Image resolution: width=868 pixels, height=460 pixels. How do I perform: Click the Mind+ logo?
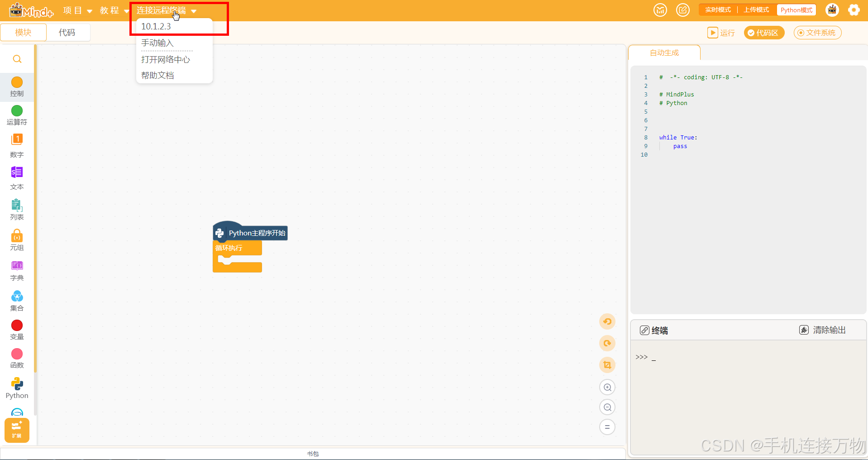click(x=31, y=10)
